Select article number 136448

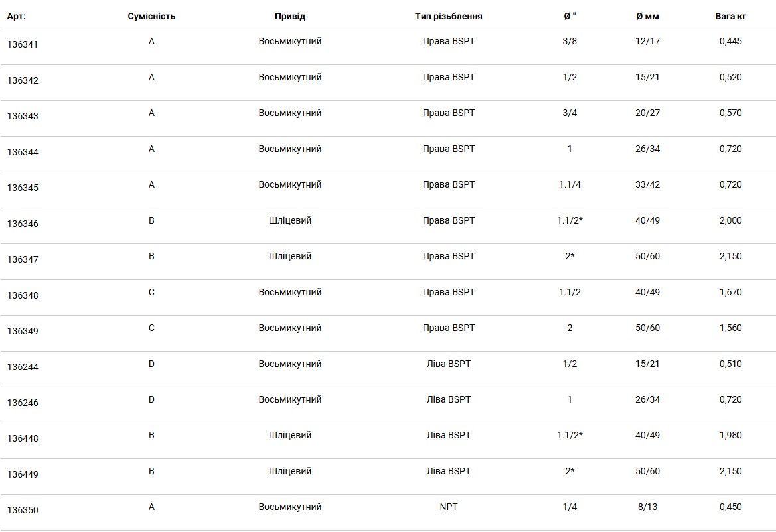[x=23, y=439]
